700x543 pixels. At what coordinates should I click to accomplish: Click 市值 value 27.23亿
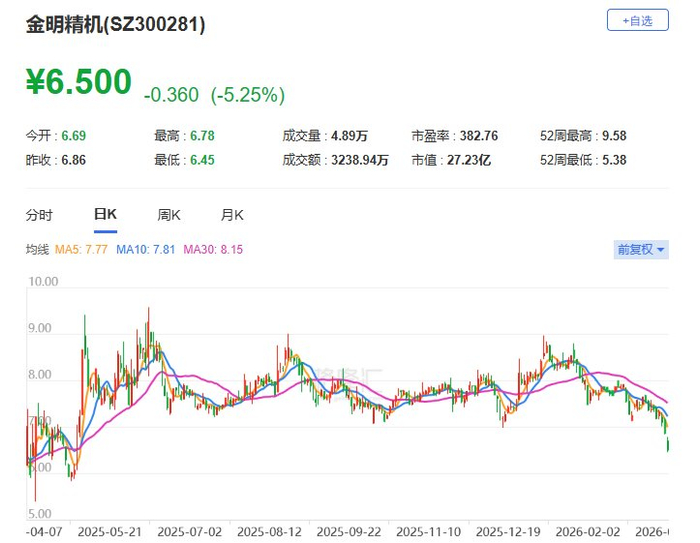tap(469, 160)
